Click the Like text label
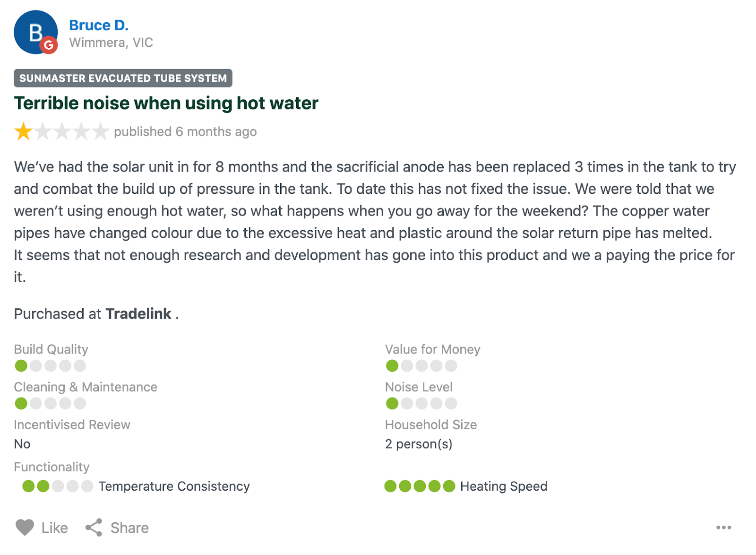This screenshot has height=555, width=756. [54, 528]
